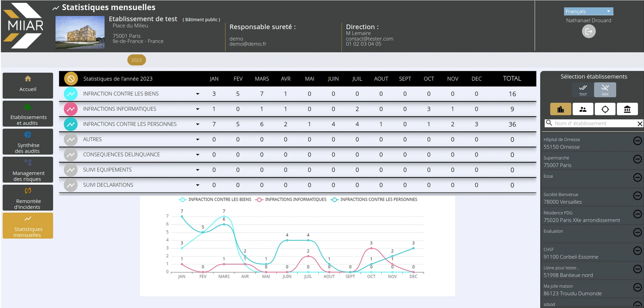Click the 2023 year pill button
Viewport: 644px width, 308px height.
point(136,60)
